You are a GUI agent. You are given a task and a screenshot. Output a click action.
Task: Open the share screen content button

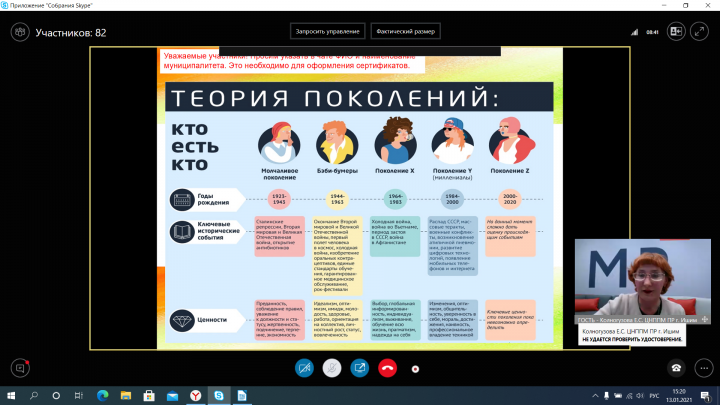click(x=359, y=368)
